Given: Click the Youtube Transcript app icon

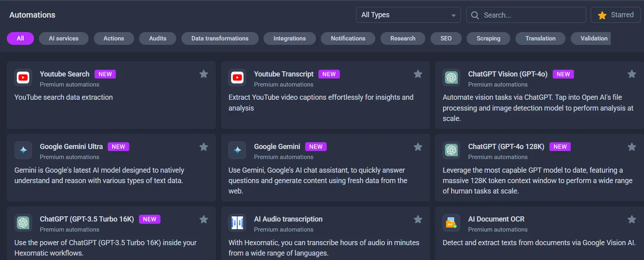Looking at the screenshot, I should (237, 78).
